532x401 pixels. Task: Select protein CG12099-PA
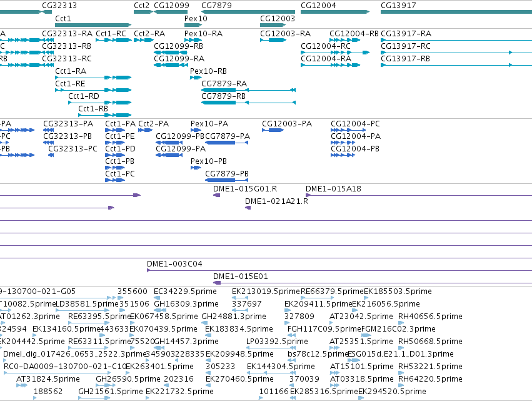169,155
